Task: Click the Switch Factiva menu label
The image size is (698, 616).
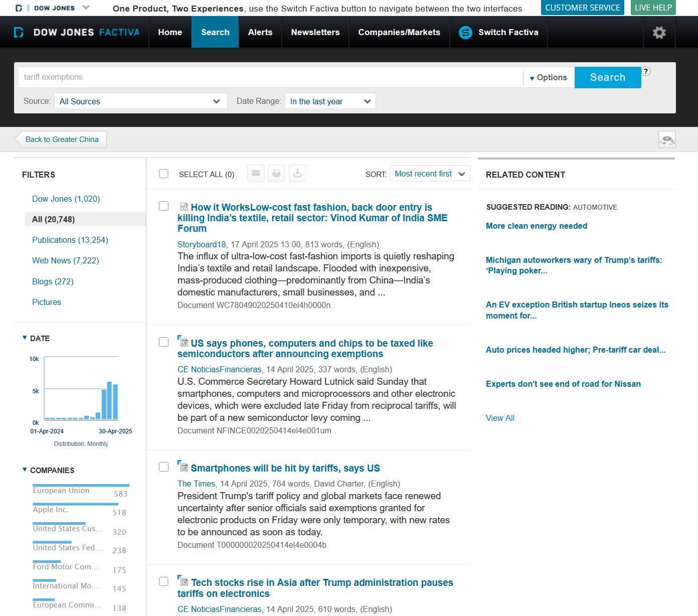Action: click(508, 33)
